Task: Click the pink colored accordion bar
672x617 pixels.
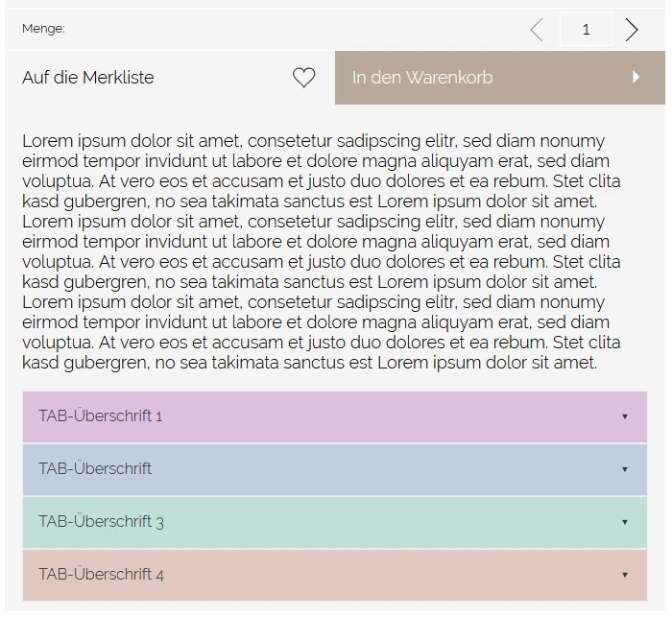Action: (x=336, y=416)
